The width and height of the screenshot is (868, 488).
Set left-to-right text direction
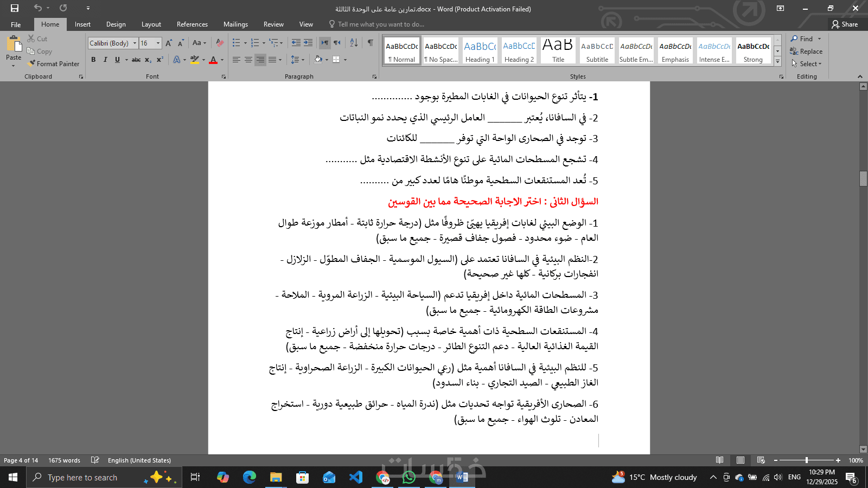pyautogui.click(x=324, y=43)
